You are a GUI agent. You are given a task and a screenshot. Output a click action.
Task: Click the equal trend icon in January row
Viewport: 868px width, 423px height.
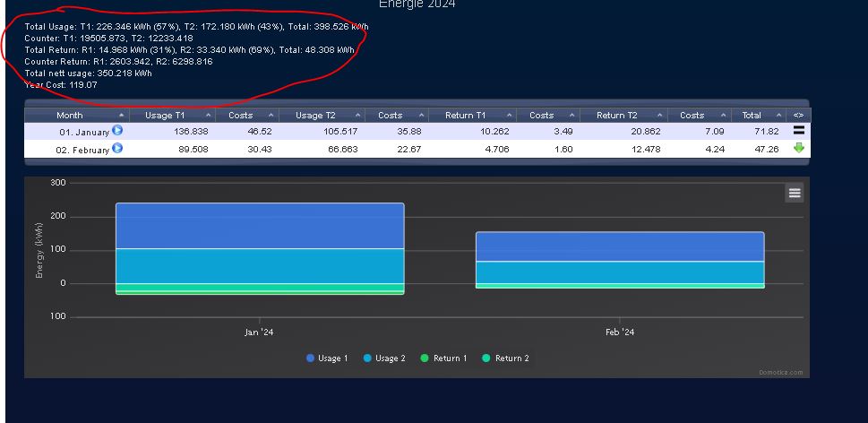(798, 131)
